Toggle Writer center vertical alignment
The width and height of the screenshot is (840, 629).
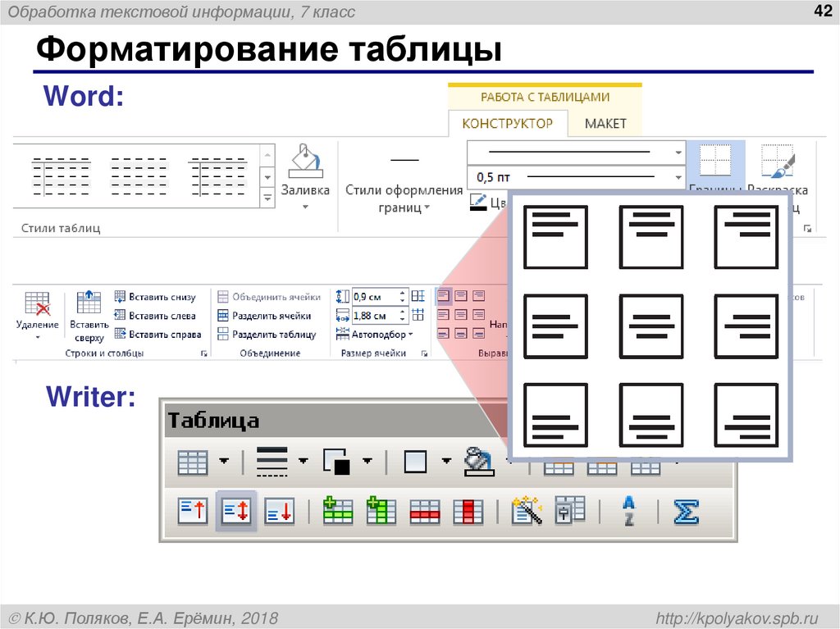click(x=236, y=511)
